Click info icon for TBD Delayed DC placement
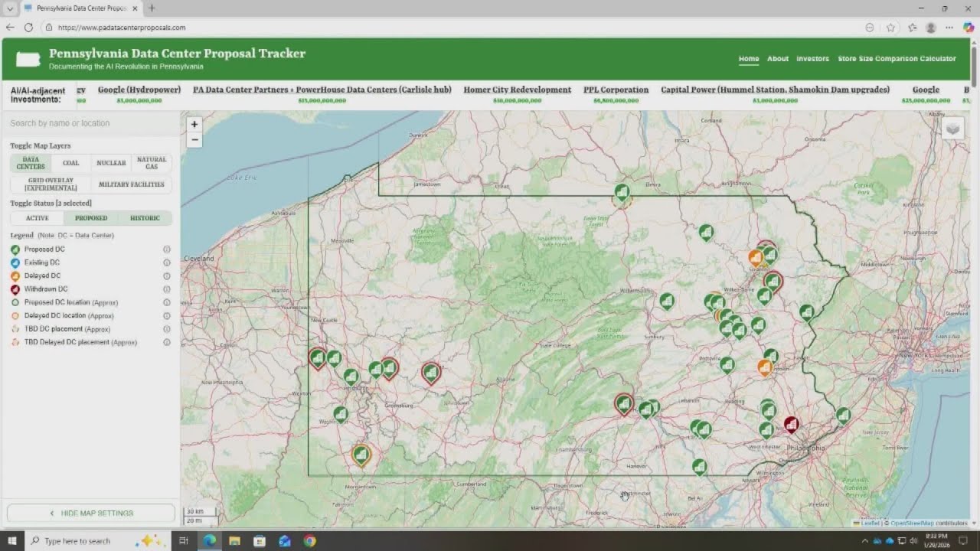The width and height of the screenshot is (980, 551). [166, 342]
